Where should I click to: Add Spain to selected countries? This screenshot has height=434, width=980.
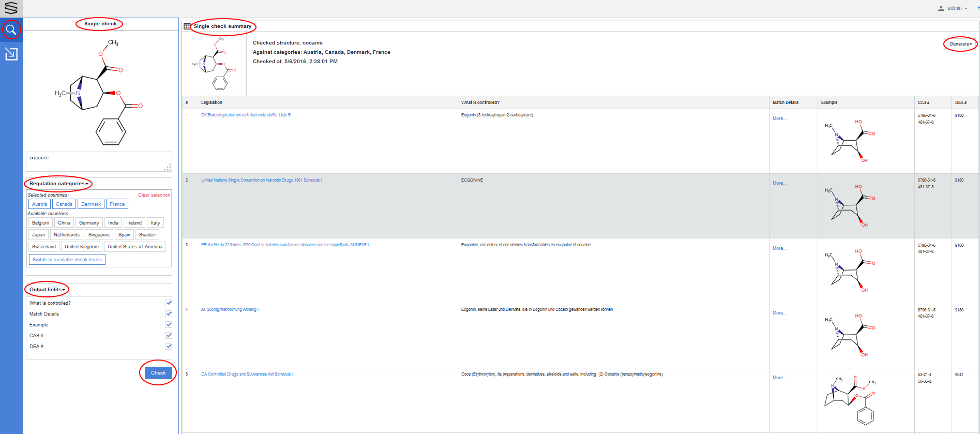[124, 234]
